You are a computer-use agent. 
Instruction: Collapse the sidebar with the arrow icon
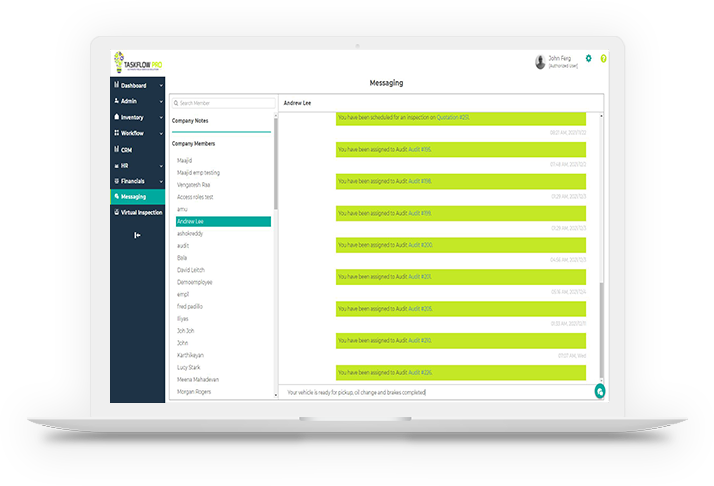point(137,235)
